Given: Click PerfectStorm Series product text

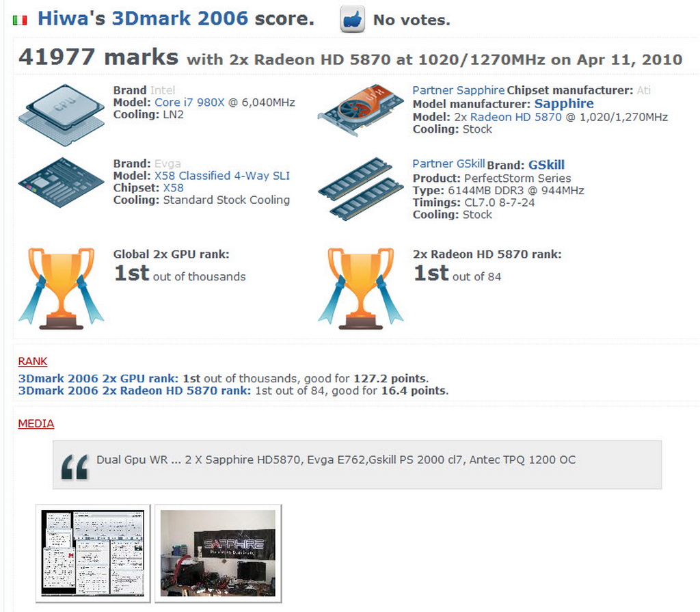Looking at the screenshot, I should click(517, 178).
